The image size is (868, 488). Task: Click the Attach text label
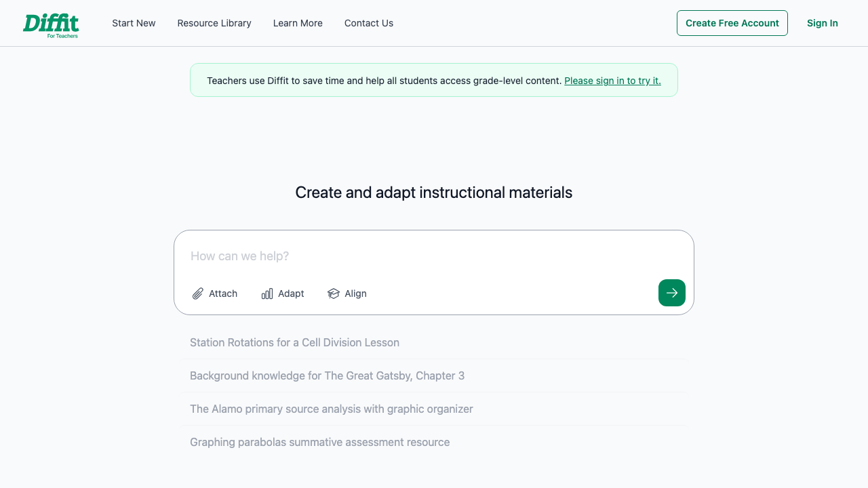click(223, 293)
